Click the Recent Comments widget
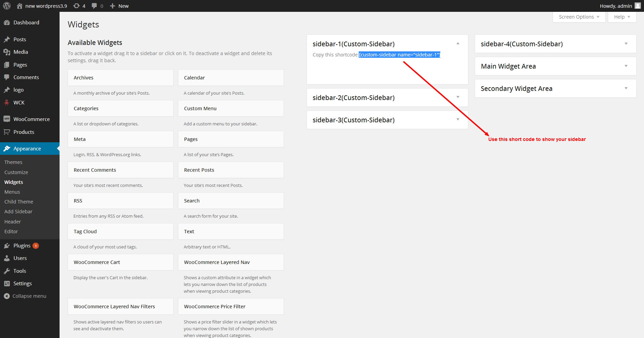Image resolution: width=644 pixels, height=338 pixels. 120,170
